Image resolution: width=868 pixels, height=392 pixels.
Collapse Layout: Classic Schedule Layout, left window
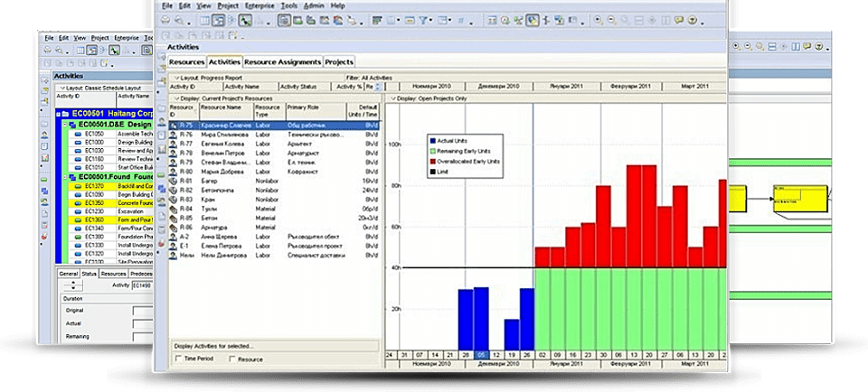coord(61,89)
